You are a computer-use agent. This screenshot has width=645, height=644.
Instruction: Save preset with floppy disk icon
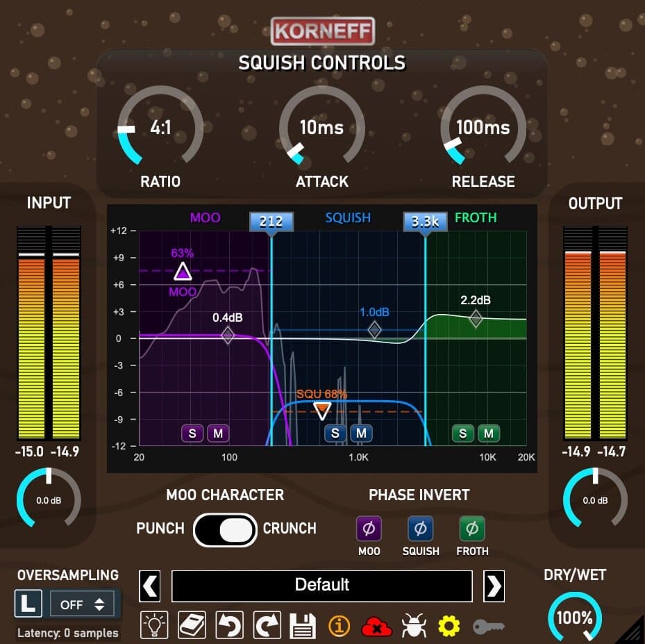[303, 625]
